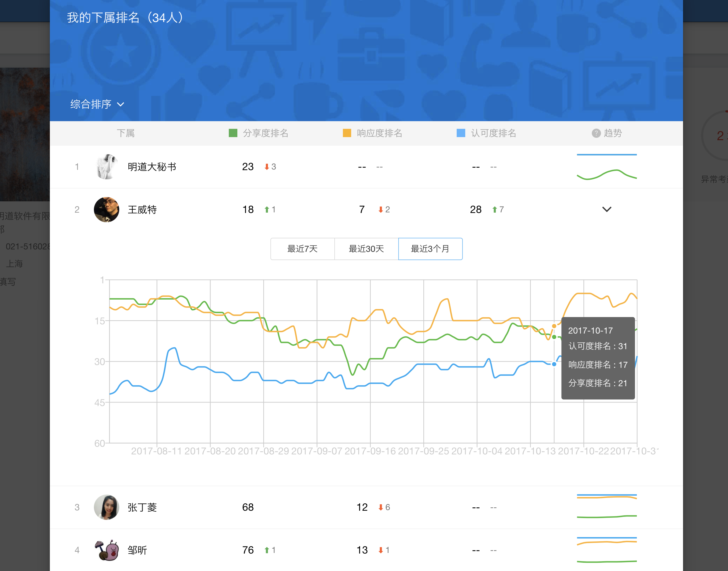The height and width of the screenshot is (571, 728).
Task: Click the 2017-10-17 tooltip date
Action: click(x=590, y=330)
